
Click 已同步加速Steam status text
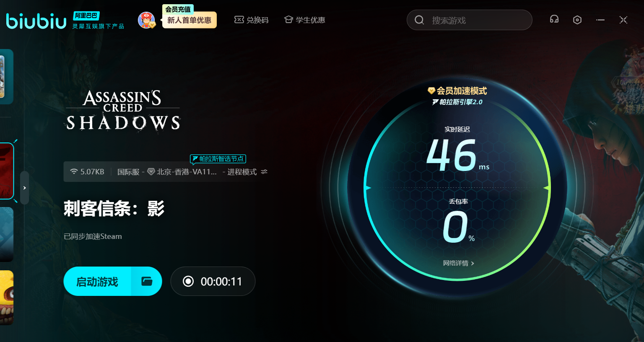(93, 236)
